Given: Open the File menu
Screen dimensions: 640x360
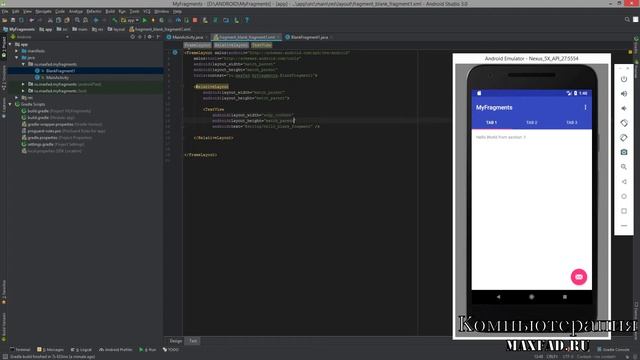Looking at the screenshot, I should (x=5, y=11).
